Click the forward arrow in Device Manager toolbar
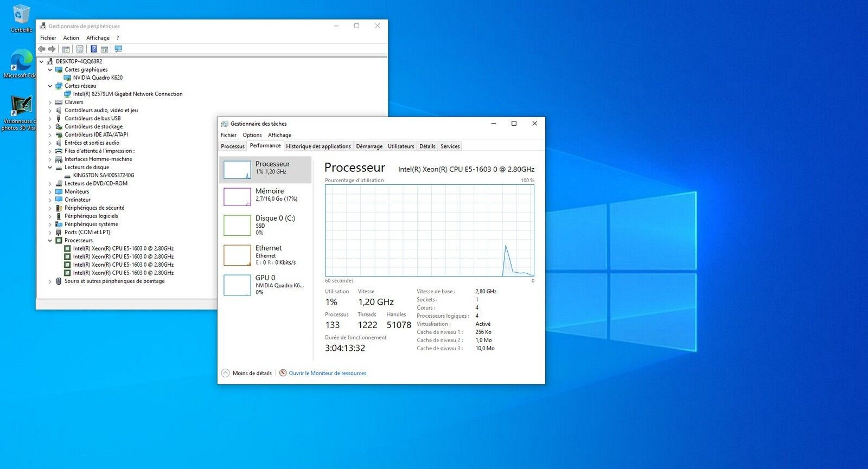This screenshot has height=469, width=868. [x=52, y=49]
